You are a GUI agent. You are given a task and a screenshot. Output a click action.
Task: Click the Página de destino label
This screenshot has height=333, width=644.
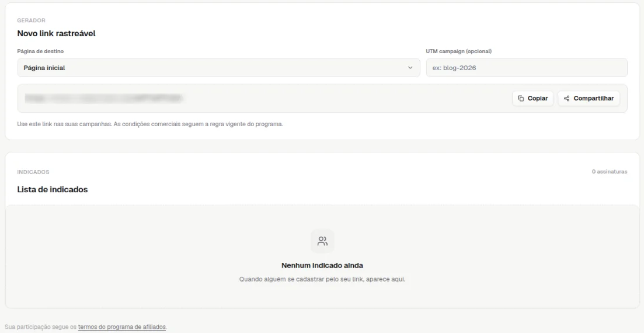click(x=40, y=51)
